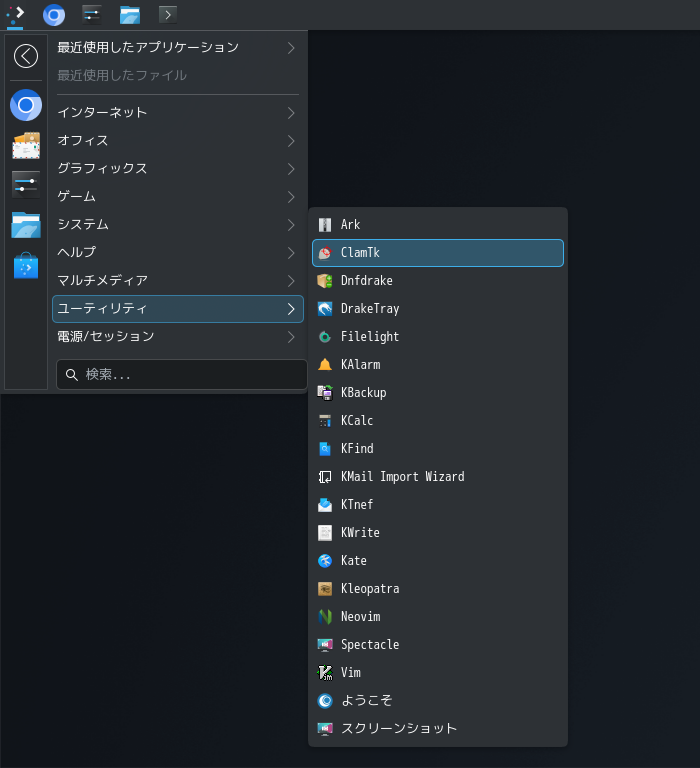The width and height of the screenshot is (700, 768).
Task: Expand グラフィックス category arrow
Action: point(291,169)
